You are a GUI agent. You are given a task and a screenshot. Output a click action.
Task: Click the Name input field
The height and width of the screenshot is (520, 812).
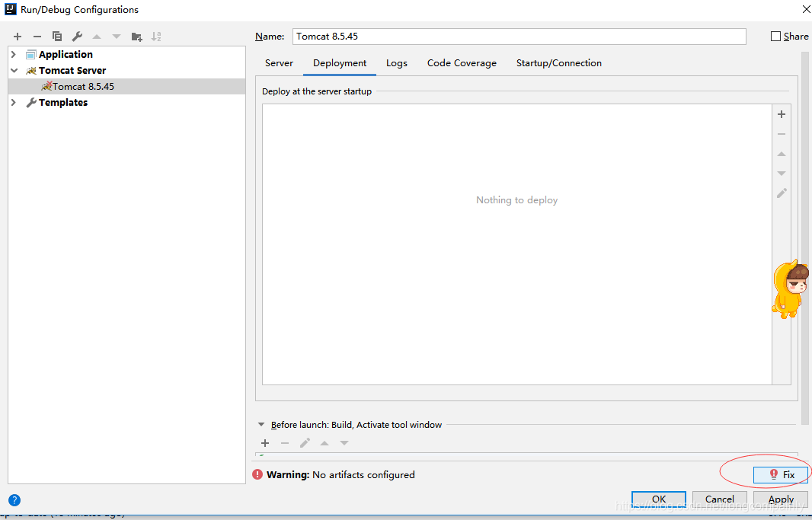tap(519, 37)
